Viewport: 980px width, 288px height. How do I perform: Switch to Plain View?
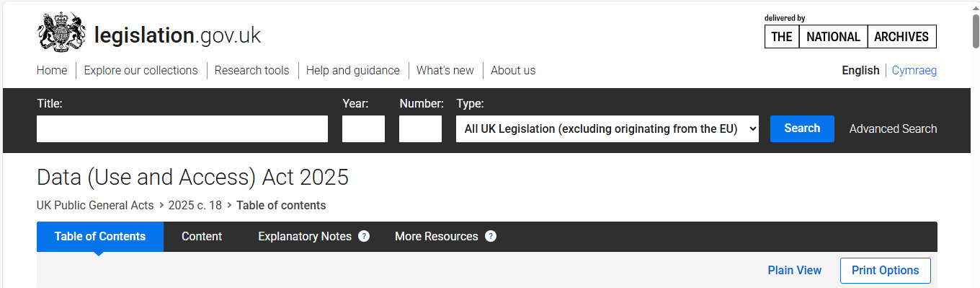795,271
